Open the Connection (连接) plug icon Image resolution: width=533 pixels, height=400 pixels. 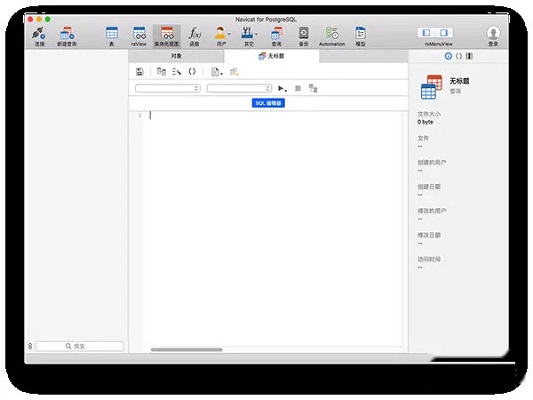point(39,33)
